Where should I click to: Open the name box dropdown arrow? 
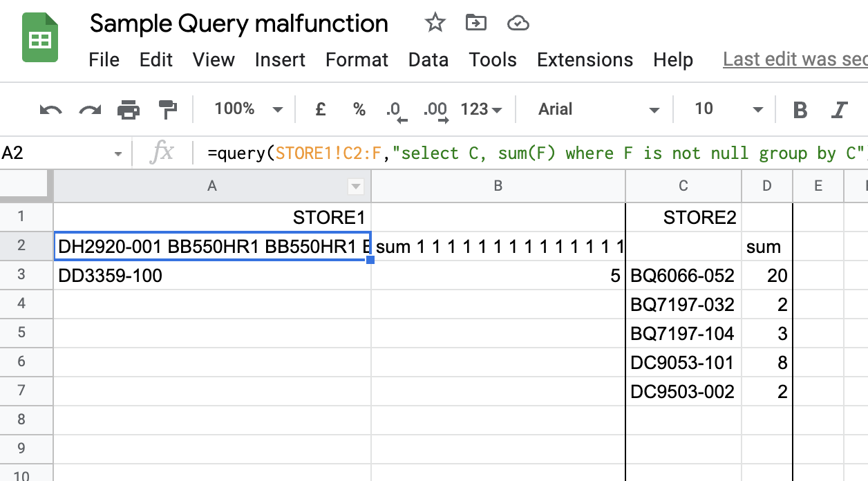coord(118,154)
